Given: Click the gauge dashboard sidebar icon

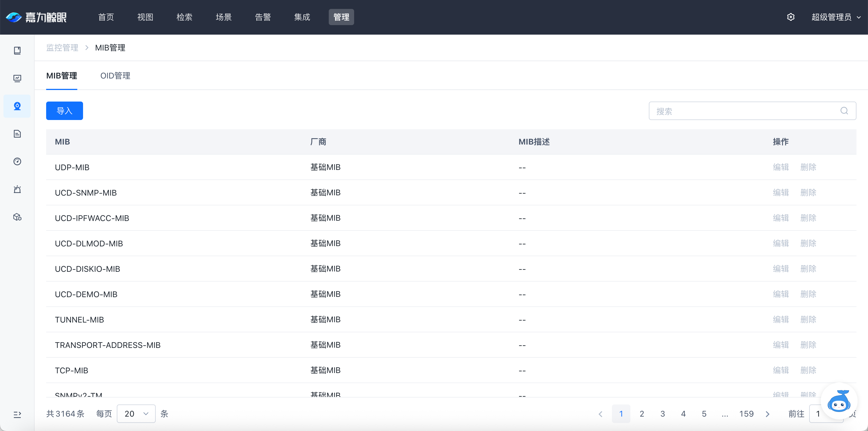Looking at the screenshot, I should [x=17, y=162].
